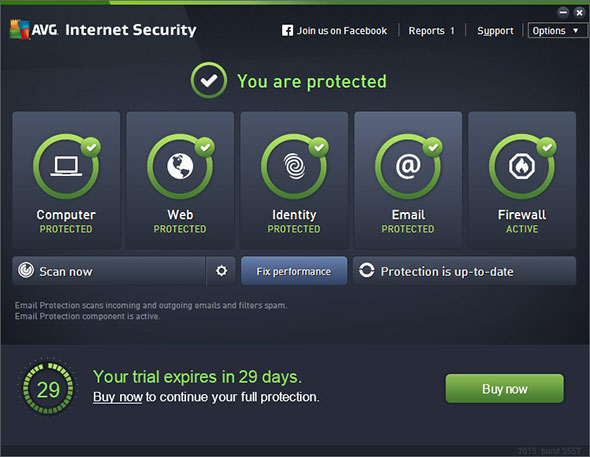Expand the Options dropdown menu
The image size is (590, 457).
557,30
